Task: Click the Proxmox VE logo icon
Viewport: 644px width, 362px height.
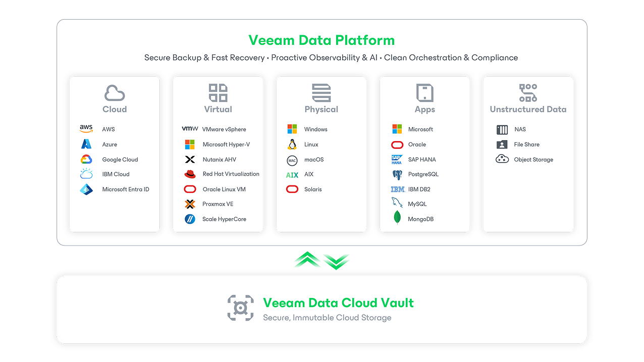Action: 190,204
